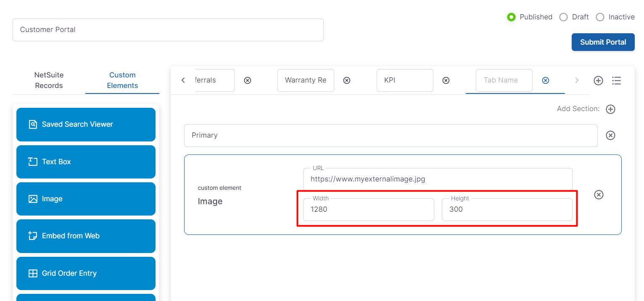The image size is (644, 301).
Task: Select the Embed from Web element
Action: coord(86,236)
